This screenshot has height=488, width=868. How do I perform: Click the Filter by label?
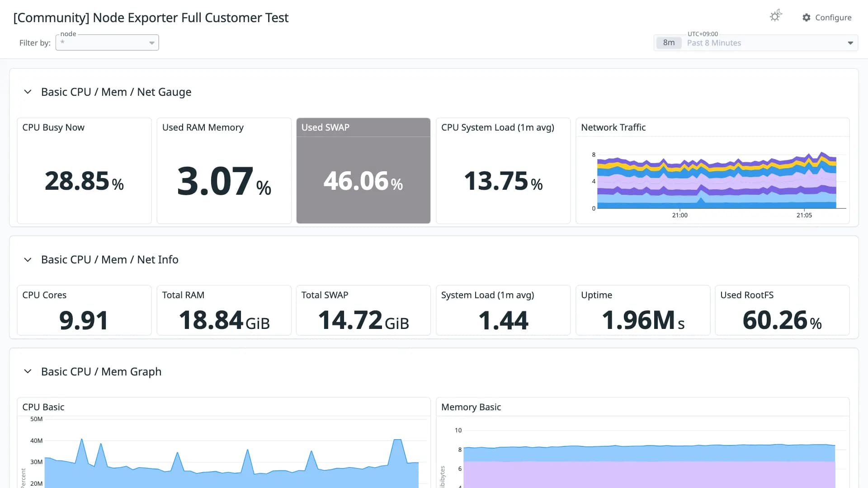35,43
